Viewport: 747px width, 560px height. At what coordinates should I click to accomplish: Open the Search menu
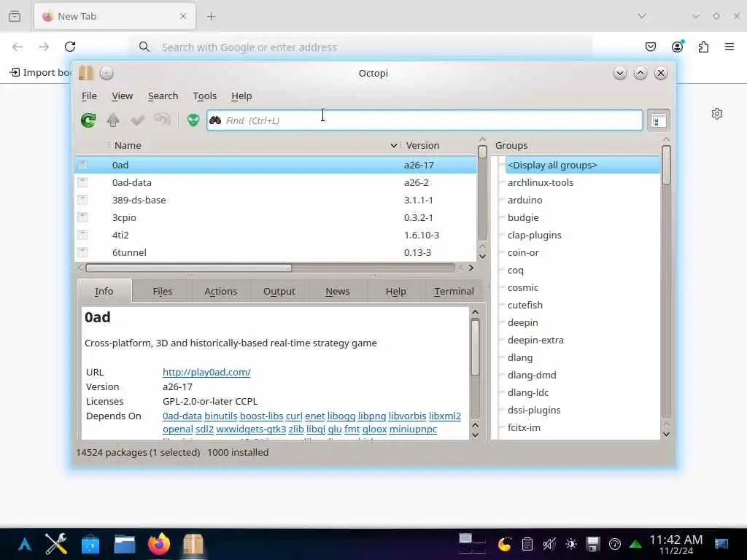click(163, 96)
